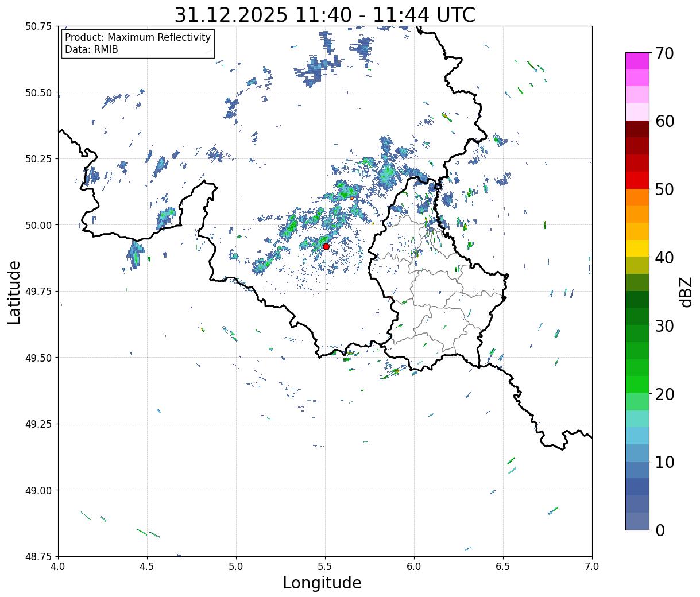Click the Latitude axis label
Screen dimensions: 700x597
(14, 292)
